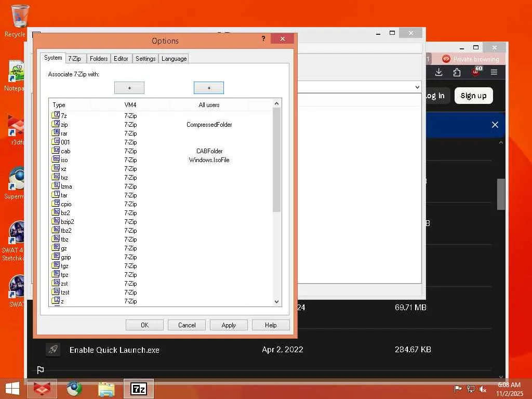Select the bzip2 file type icon

56,221
